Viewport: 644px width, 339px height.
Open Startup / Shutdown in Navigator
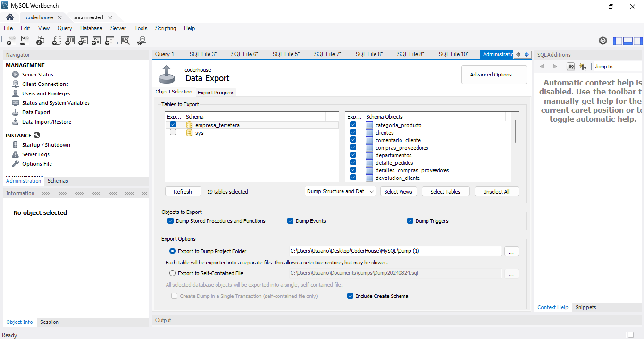click(x=46, y=145)
